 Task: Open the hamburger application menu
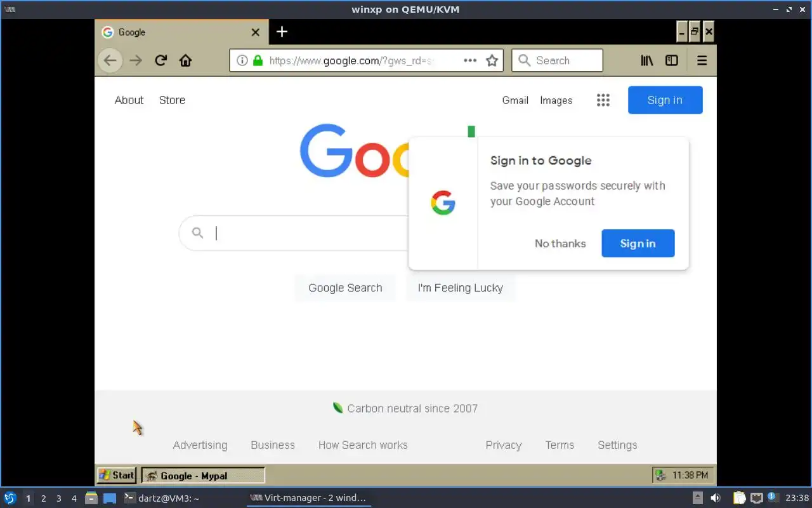[702, 60]
